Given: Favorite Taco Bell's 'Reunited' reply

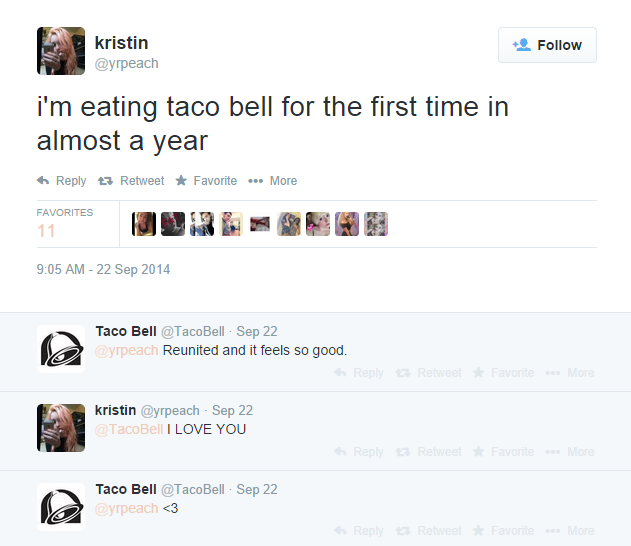Looking at the screenshot, I should click(x=503, y=373).
